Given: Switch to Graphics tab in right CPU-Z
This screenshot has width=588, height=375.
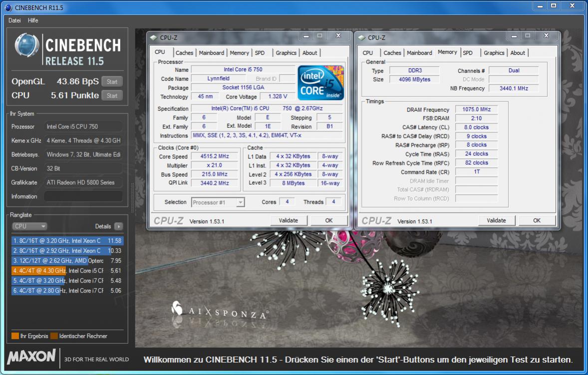Looking at the screenshot, I should click(494, 53).
